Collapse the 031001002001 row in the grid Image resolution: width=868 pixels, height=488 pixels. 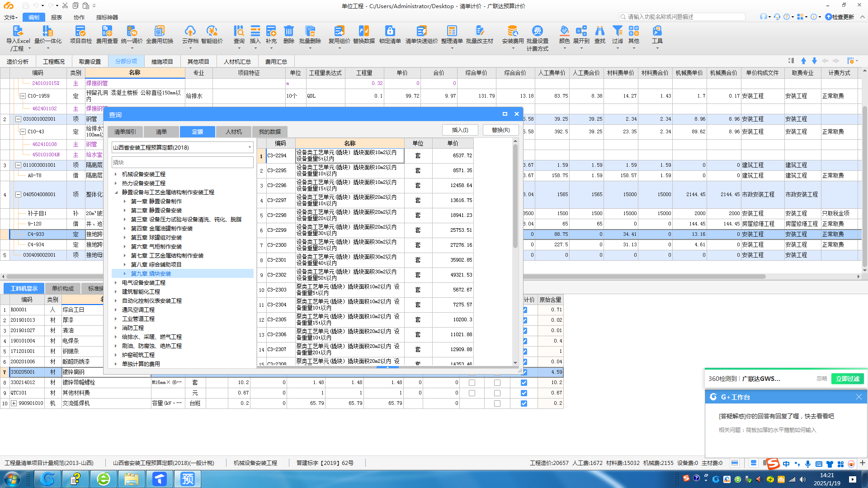19,119
